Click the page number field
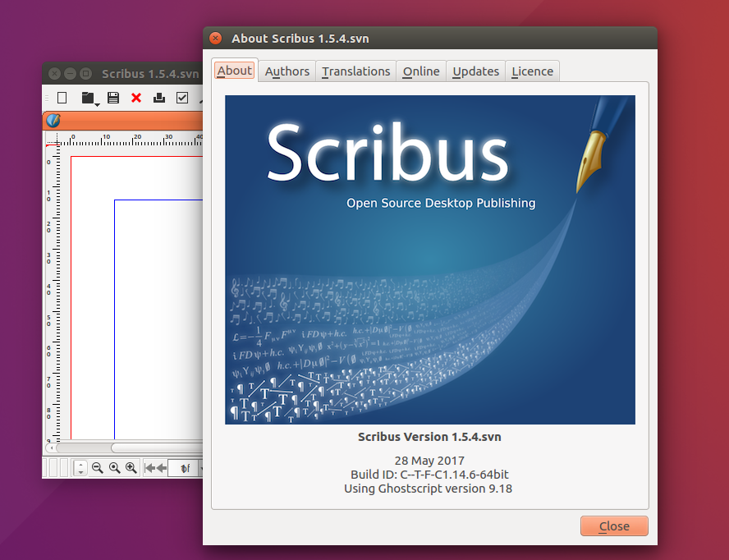The width and height of the screenshot is (729, 560). [x=185, y=468]
